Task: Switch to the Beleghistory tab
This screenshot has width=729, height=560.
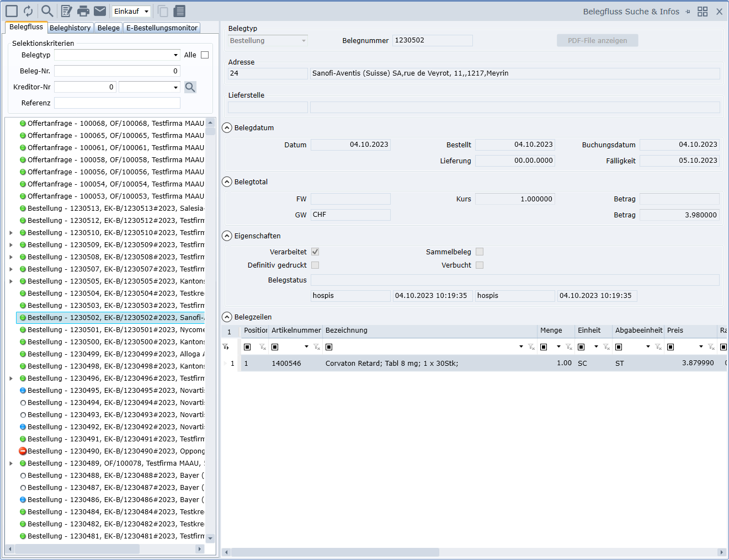Action: tap(70, 28)
